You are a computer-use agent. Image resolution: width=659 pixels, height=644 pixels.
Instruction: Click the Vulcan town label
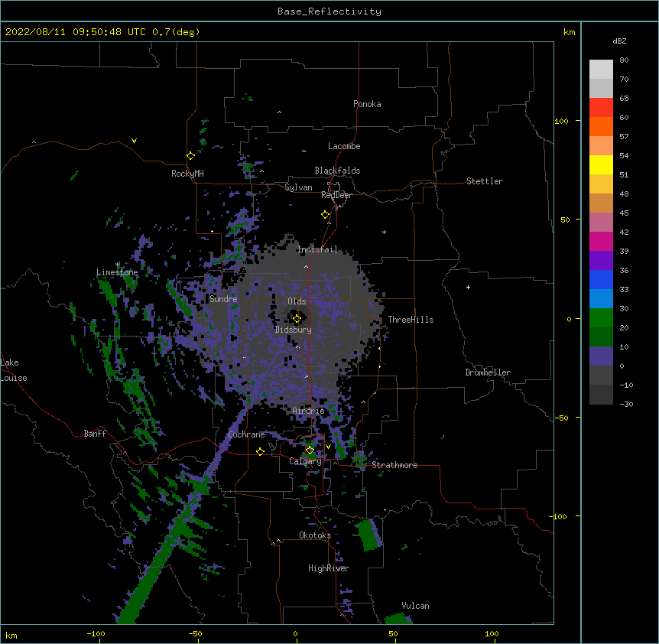click(415, 606)
